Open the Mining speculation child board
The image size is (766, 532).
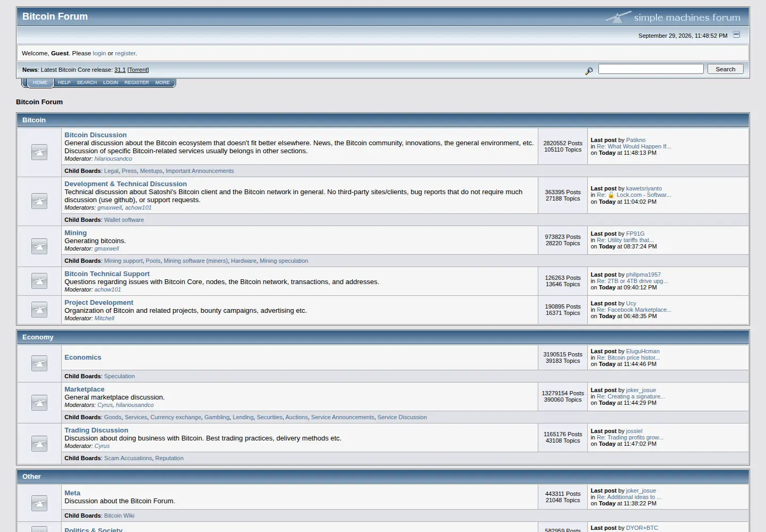point(284,261)
